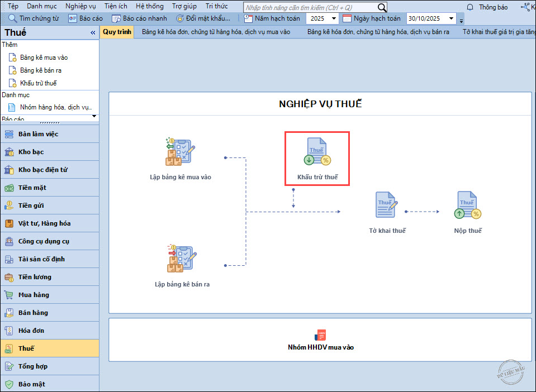Click the Lập bảng kê bán ra icon
This screenshot has width=536, height=392.
182,259
